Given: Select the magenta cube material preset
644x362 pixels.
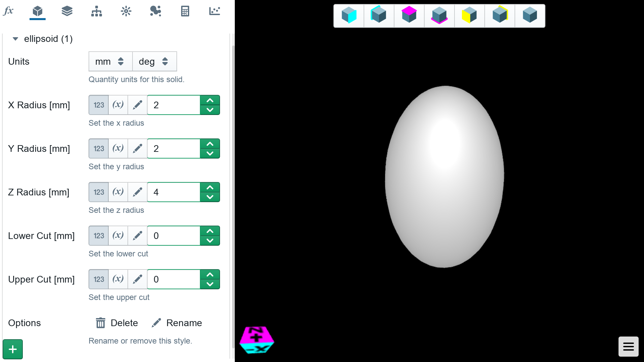Looking at the screenshot, I should click(x=409, y=15).
